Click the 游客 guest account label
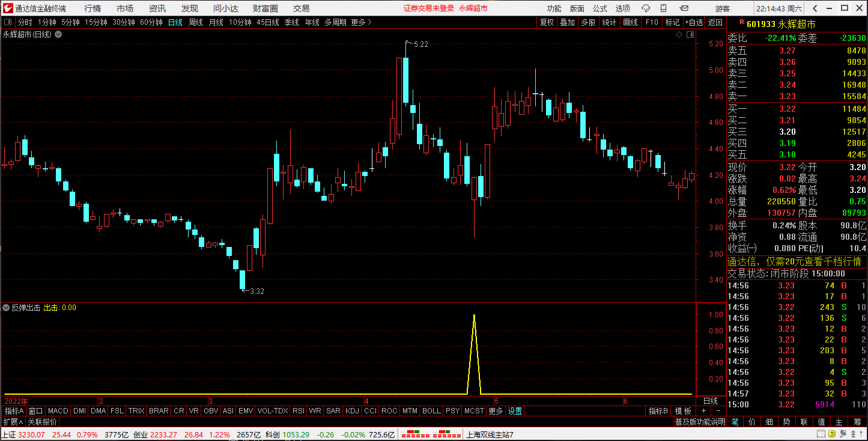 click(723, 8)
